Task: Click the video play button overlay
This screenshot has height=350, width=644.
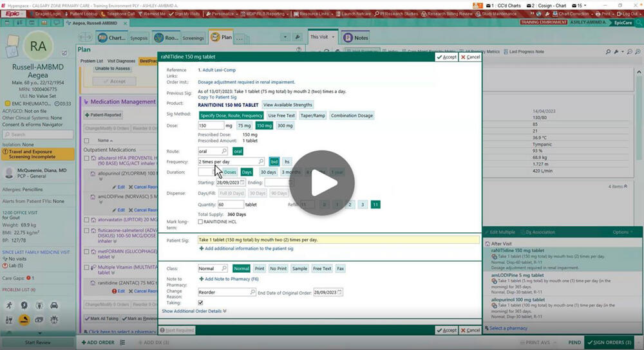Action: [x=321, y=183]
